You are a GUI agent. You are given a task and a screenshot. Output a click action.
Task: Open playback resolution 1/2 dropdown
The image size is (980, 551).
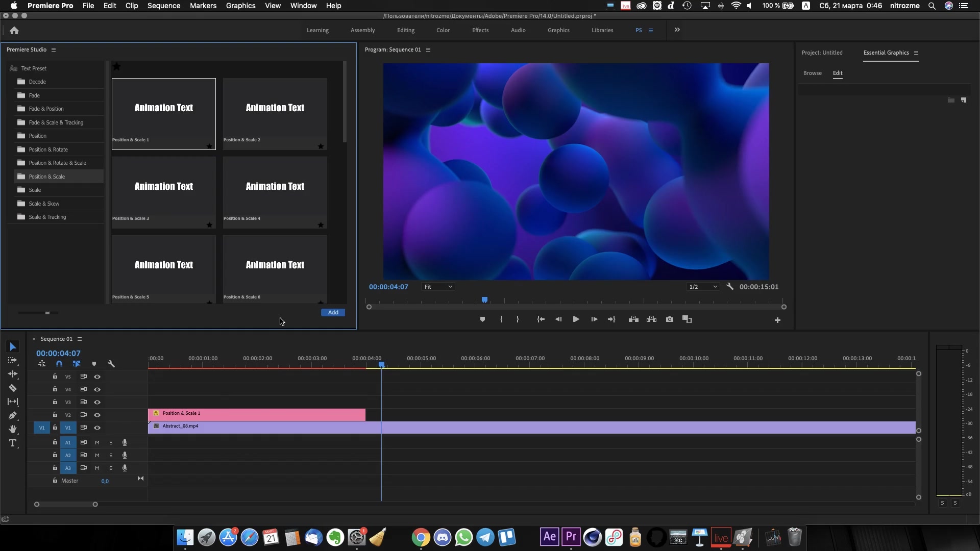[x=703, y=287]
